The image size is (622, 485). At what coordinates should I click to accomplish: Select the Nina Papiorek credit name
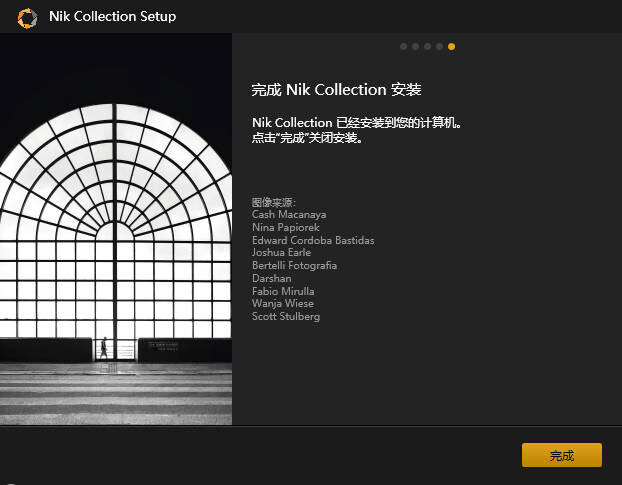tap(287, 227)
